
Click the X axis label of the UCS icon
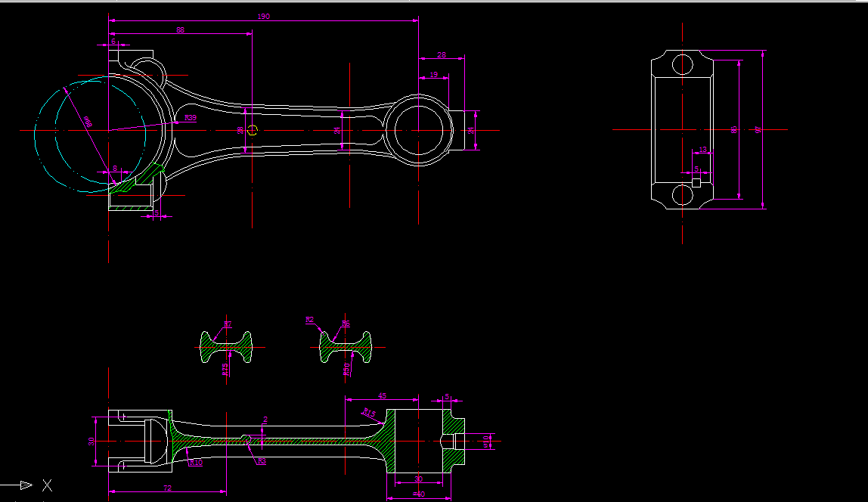[x=47, y=485]
